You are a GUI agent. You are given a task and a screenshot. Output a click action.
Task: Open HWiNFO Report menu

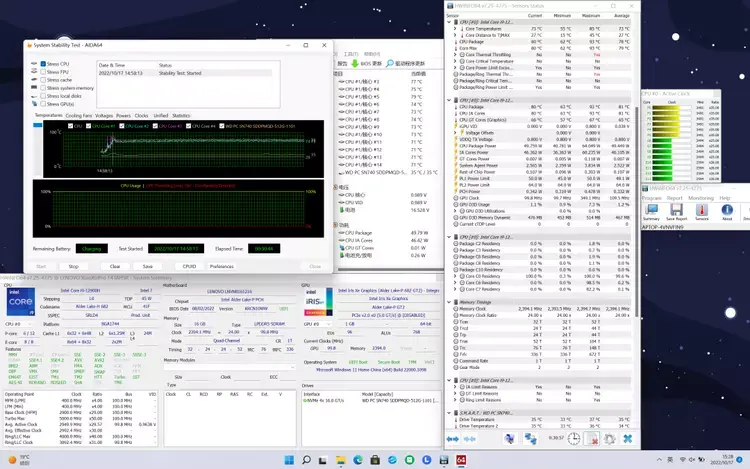coord(674,198)
